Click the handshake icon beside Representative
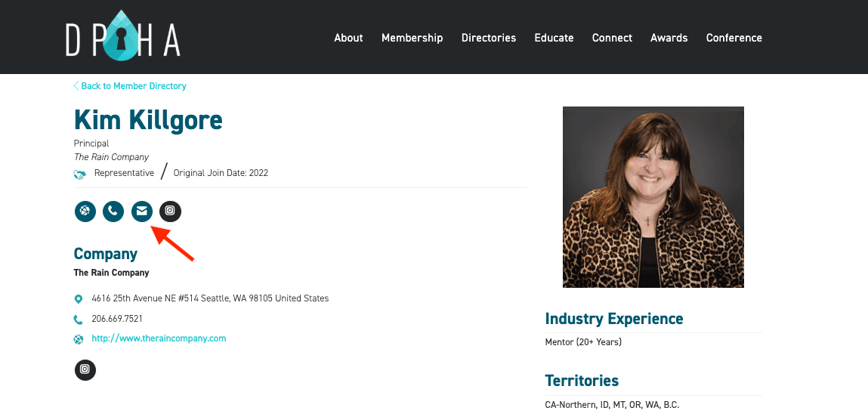 point(79,174)
